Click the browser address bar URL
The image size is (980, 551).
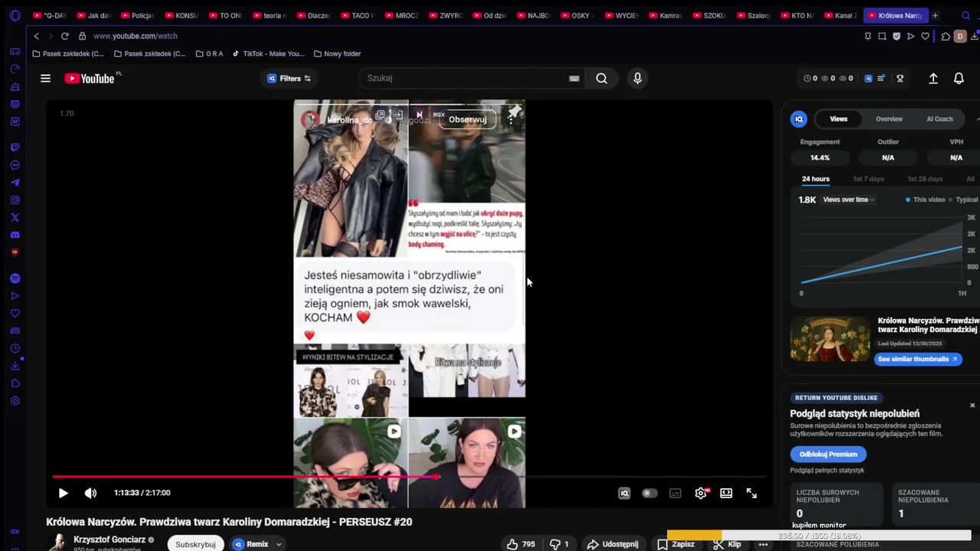pyautogui.click(x=136, y=36)
